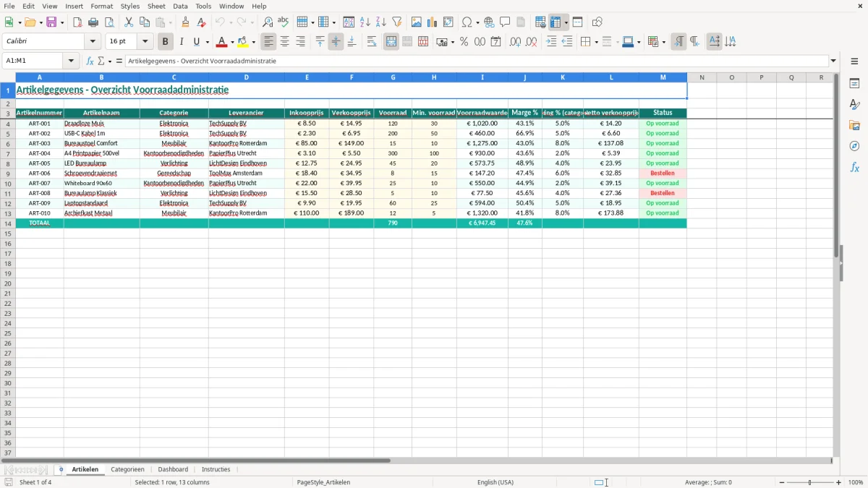Click Clone Formatting paintbrush icon
The width and height of the screenshot is (868, 488).
pyautogui.click(x=186, y=22)
